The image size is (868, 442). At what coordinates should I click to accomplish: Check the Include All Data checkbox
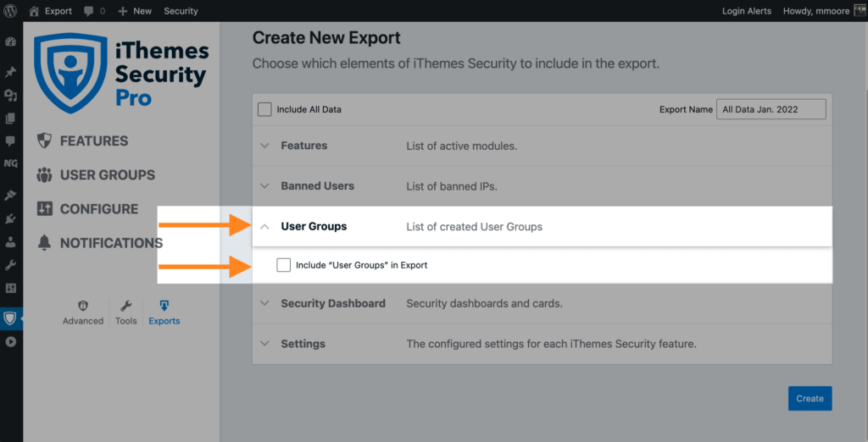(264, 109)
